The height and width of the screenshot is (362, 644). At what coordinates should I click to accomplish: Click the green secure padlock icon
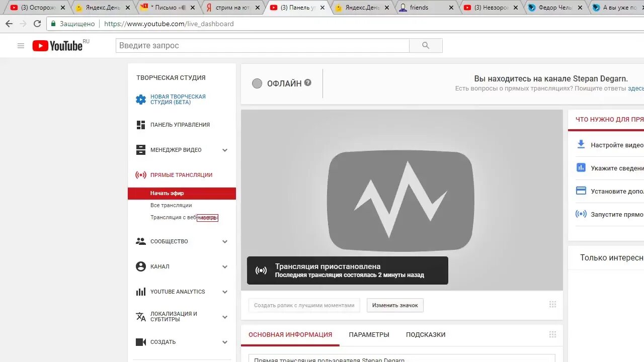[53, 24]
